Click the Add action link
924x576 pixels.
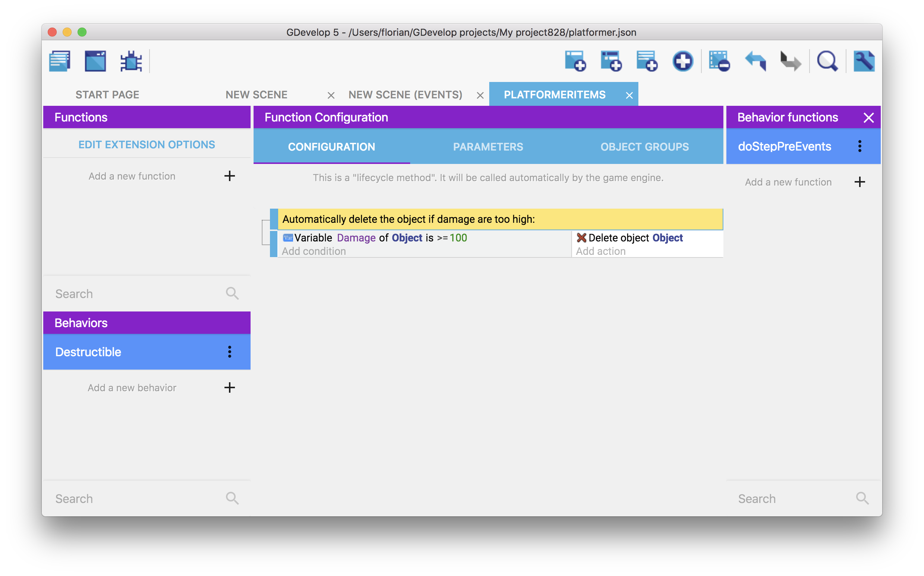click(600, 251)
